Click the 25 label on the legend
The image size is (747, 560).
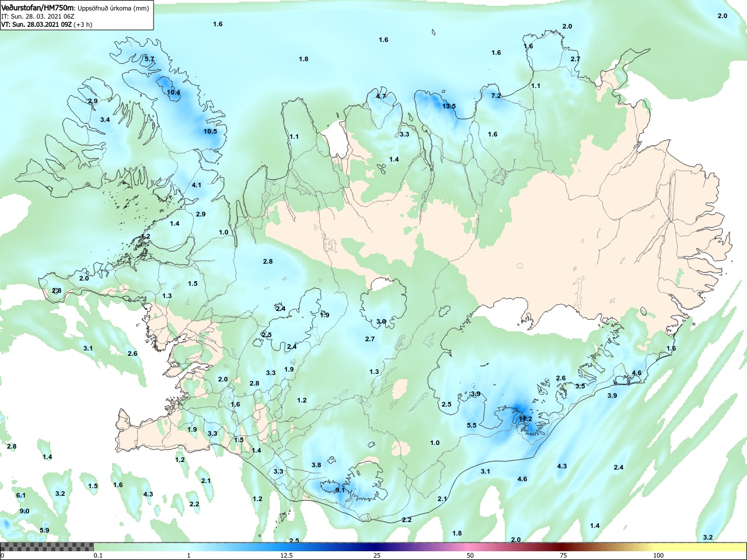tap(378, 555)
